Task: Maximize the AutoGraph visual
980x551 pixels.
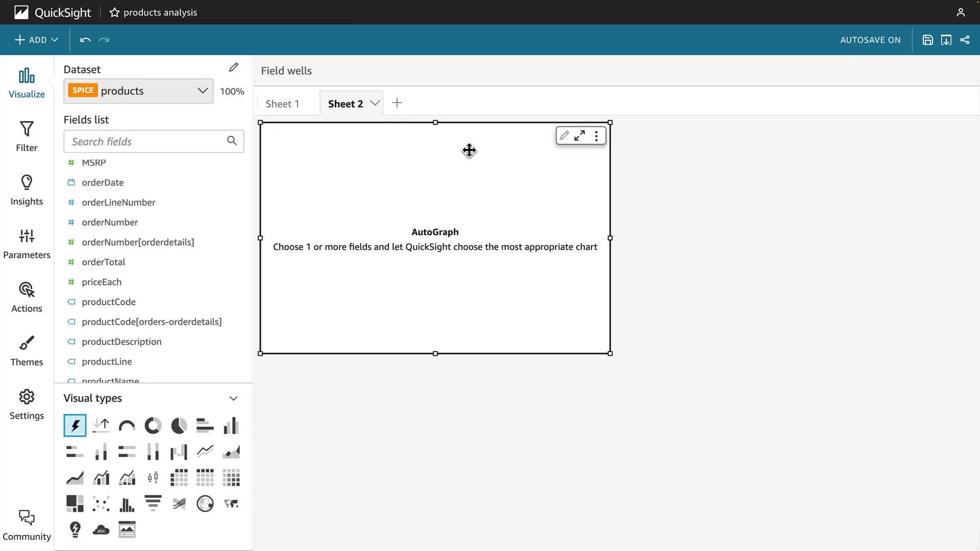Action: [x=579, y=136]
